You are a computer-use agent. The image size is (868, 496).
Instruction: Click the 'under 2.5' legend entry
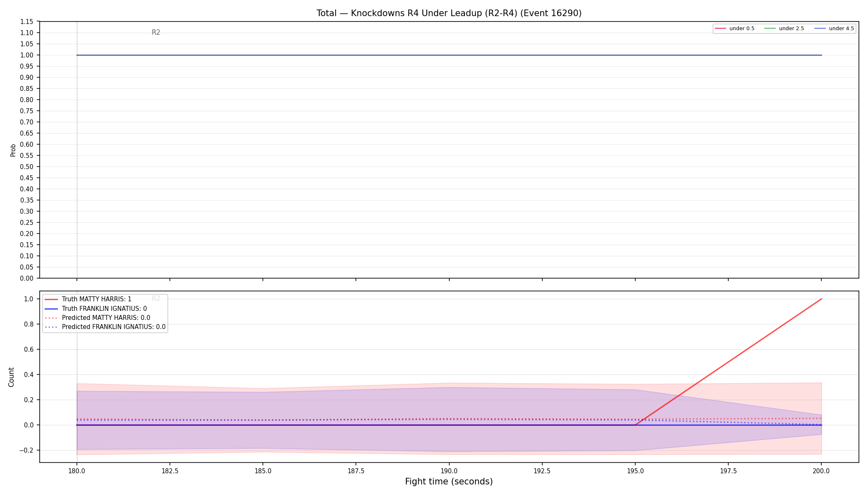[784, 29]
